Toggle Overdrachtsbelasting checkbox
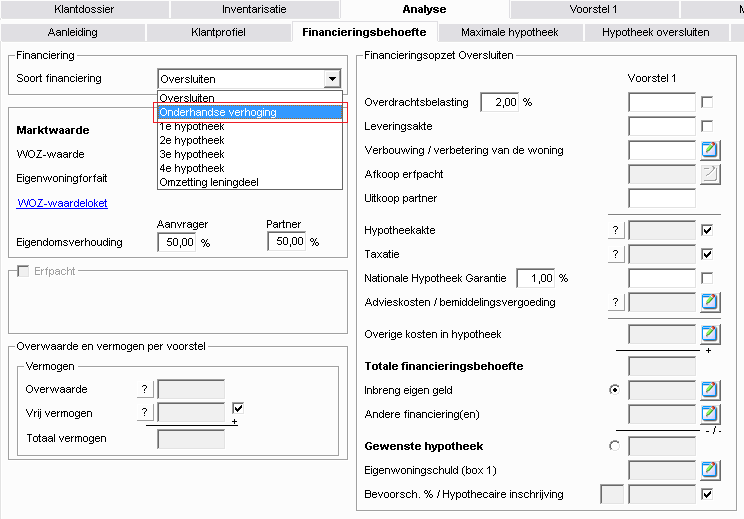Screen dimensions: 744x519 [x=707, y=102]
